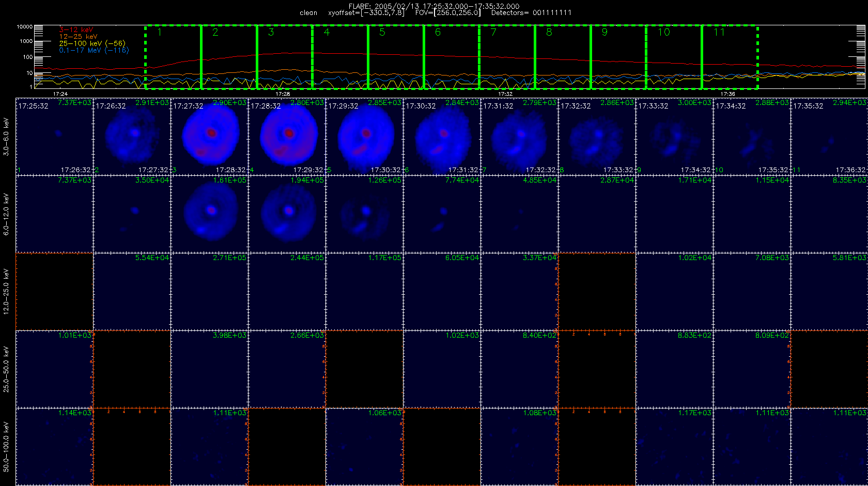Click the '2.87E+04' peak value
868x486 pixels.
(x=617, y=180)
